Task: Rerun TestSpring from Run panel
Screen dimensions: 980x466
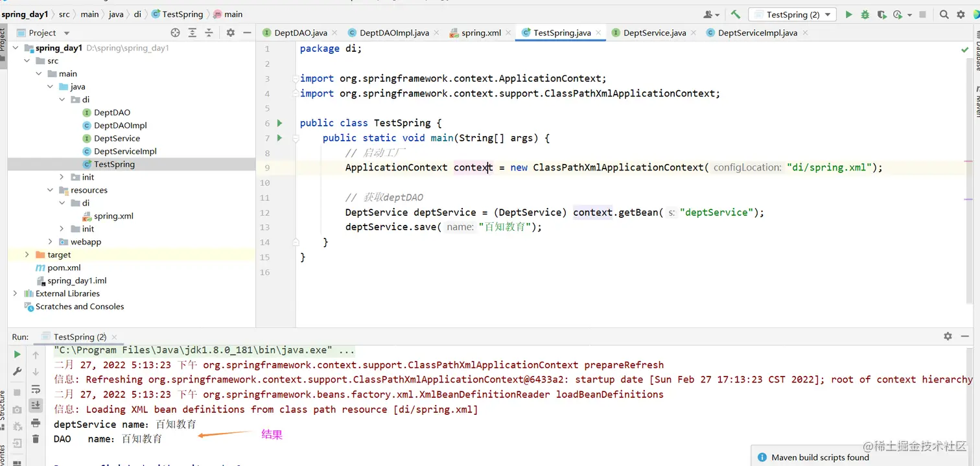Action: 17,355
